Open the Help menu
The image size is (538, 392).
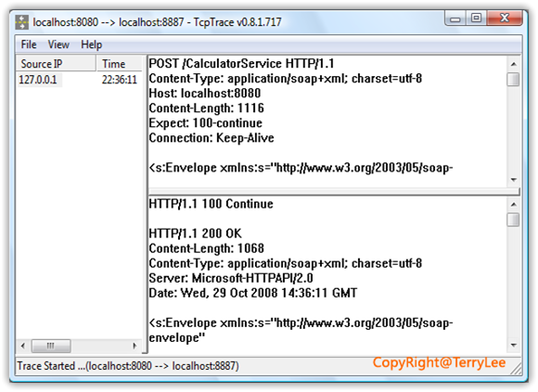[91, 44]
